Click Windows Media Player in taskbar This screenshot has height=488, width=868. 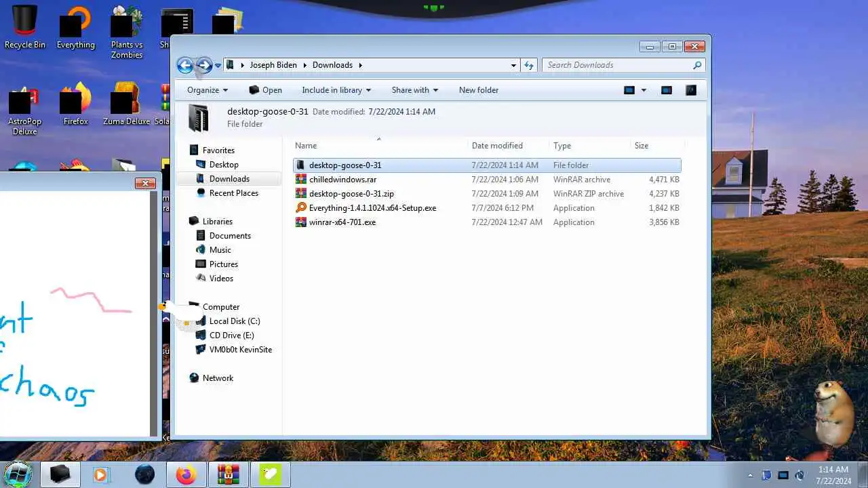click(x=100, y=474)
